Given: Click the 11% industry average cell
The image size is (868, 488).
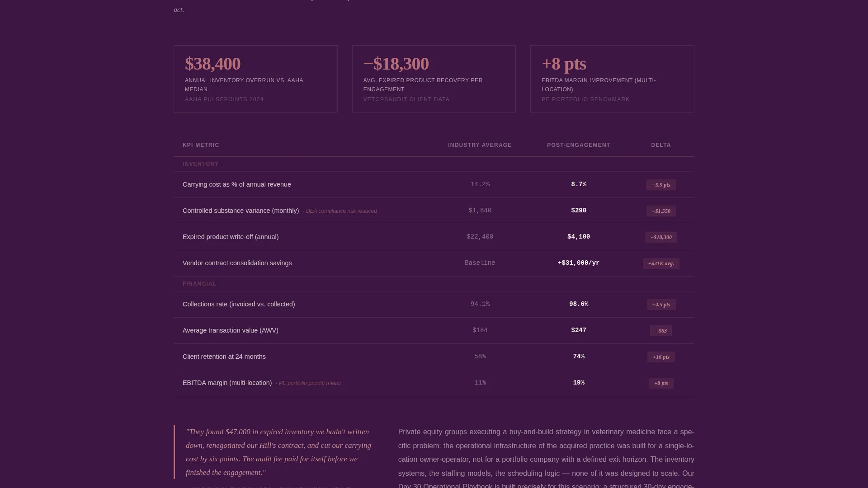Looking at the screenshot, I should pyautogui.click(x=480, y=383).
